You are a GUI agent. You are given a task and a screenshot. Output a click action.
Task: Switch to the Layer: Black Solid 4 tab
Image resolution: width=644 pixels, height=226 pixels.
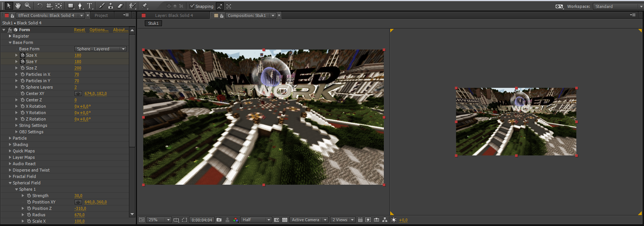[174, 15]
